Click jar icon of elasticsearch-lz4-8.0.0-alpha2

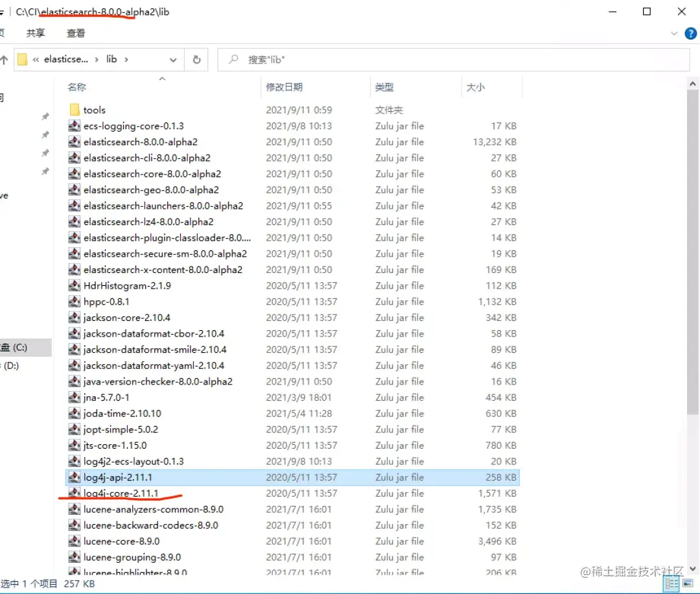pos(74,222)
